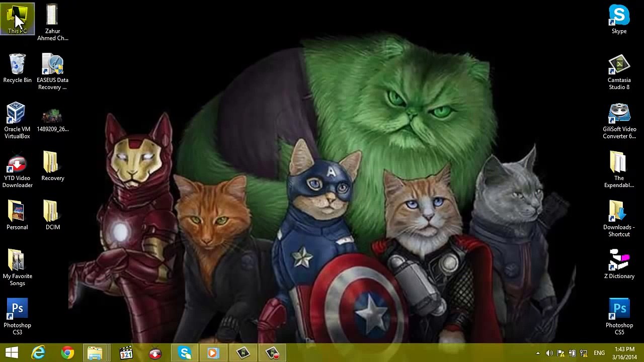Image resolution: width=644 pixels, height=362 pixels.
Task: Select the 1489209_26... image file icon
Action: click(52, 121)
